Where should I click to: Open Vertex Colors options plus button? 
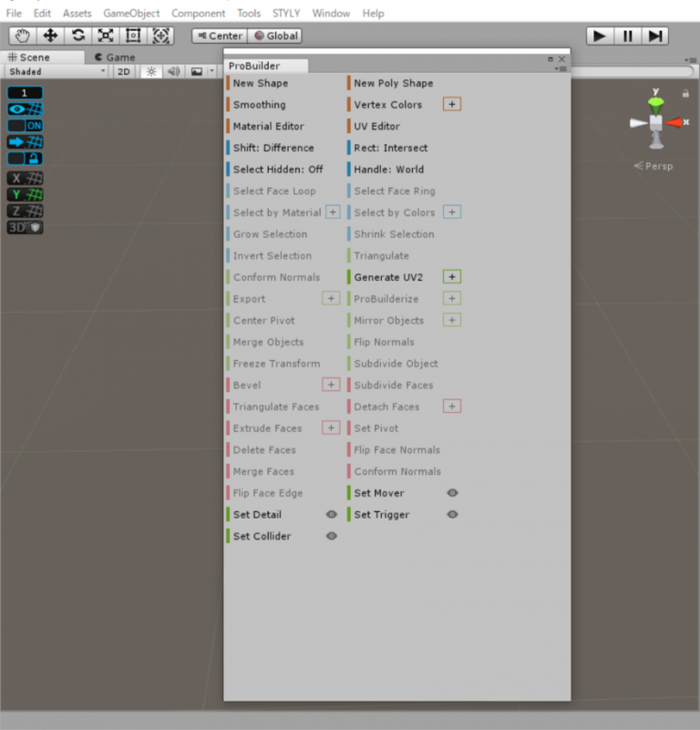point(452,105)
